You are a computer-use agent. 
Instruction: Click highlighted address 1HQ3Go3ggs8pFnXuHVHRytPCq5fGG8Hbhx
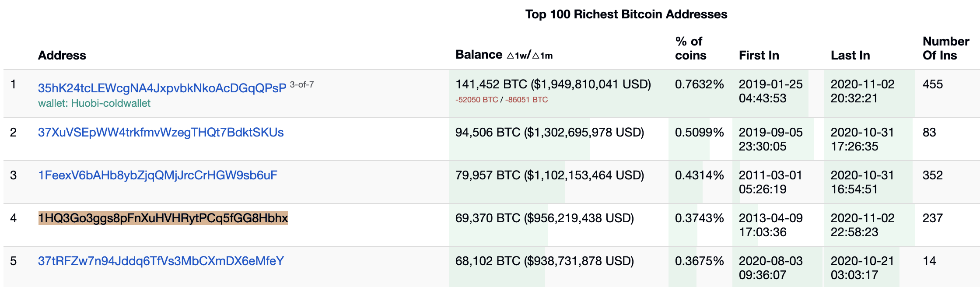tap(163, 218)
